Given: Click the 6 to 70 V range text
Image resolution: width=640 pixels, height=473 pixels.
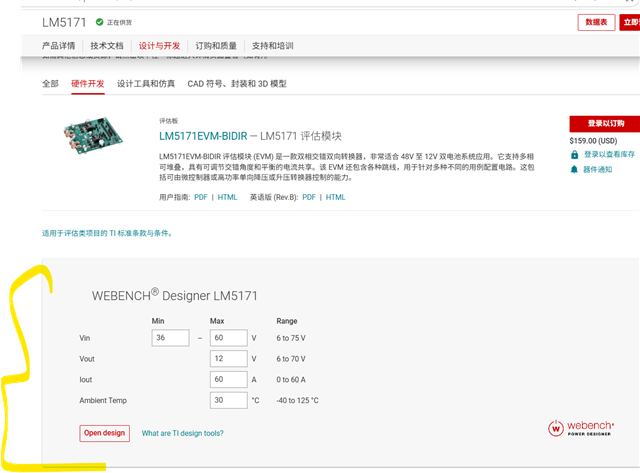Looking at the screenshot, I should coord(291,359).
